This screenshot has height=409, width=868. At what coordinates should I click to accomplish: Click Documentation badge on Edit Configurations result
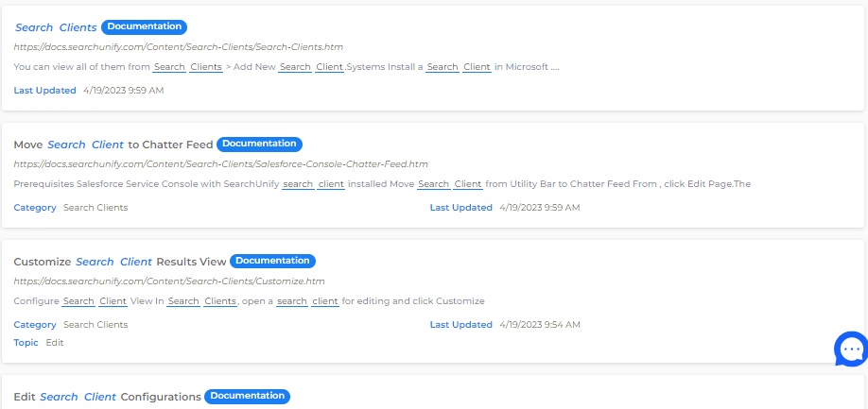click(x=247, y=397)
